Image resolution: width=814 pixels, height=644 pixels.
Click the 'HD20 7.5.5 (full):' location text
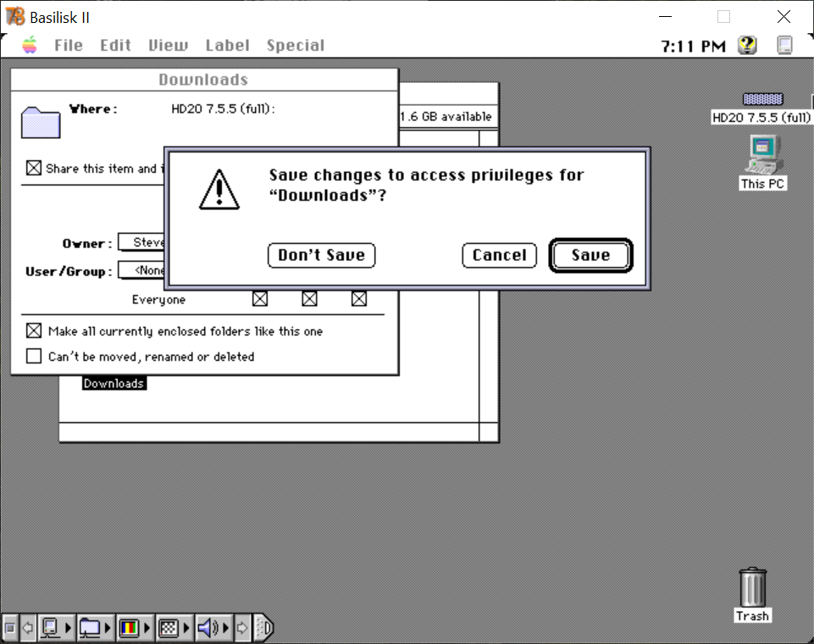coord(223,108)
